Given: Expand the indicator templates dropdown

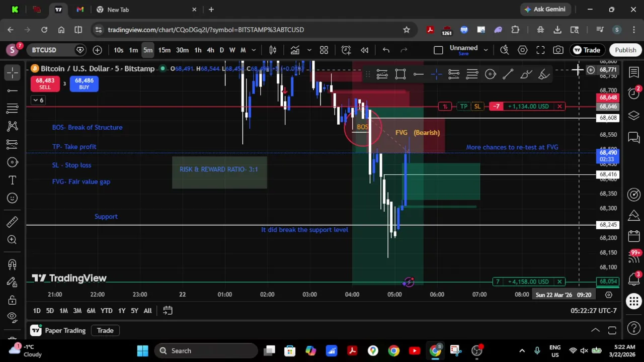Looking at the screenshot, I should [x=309, y=50].
